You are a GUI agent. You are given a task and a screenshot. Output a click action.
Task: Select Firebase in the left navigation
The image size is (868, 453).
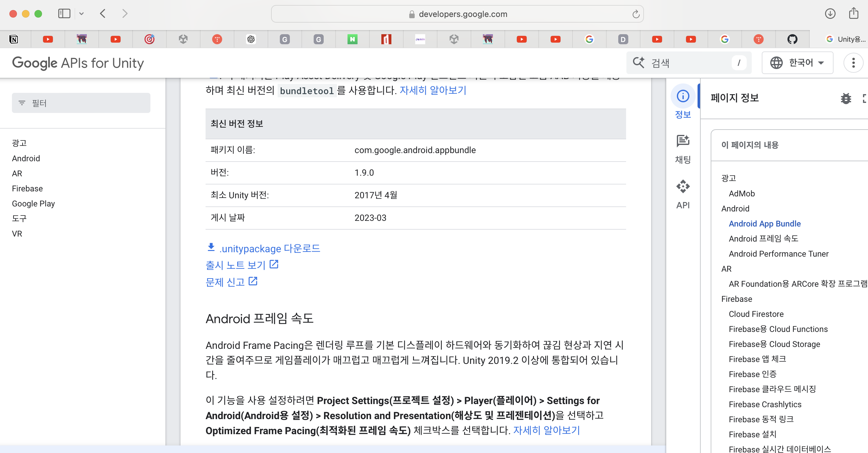point(27,189)
